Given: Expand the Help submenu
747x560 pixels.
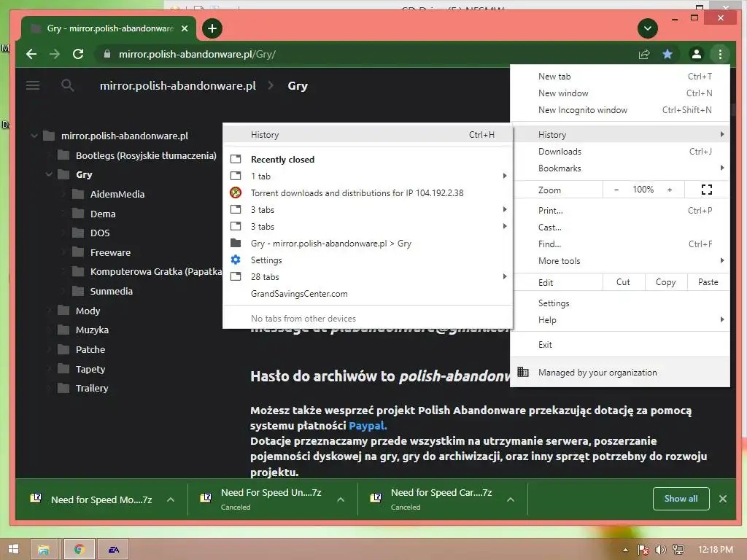Looking at the screenshot, I should point(620,320).
